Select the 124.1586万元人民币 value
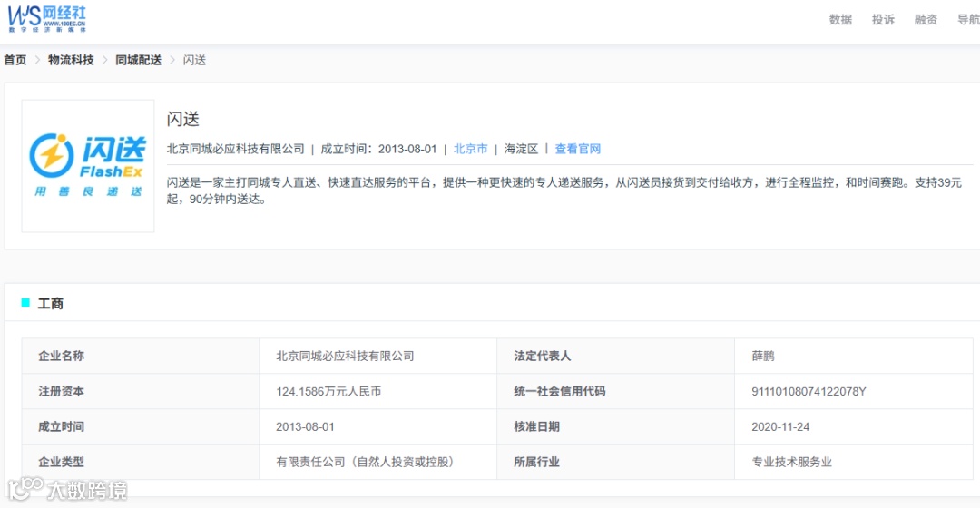The height and width of the screenshot is (508, 980). (328, 391)
